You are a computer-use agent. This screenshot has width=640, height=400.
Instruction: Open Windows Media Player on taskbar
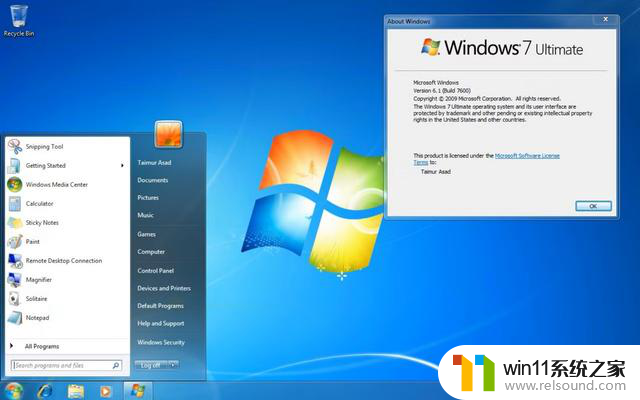pos(105,391)
